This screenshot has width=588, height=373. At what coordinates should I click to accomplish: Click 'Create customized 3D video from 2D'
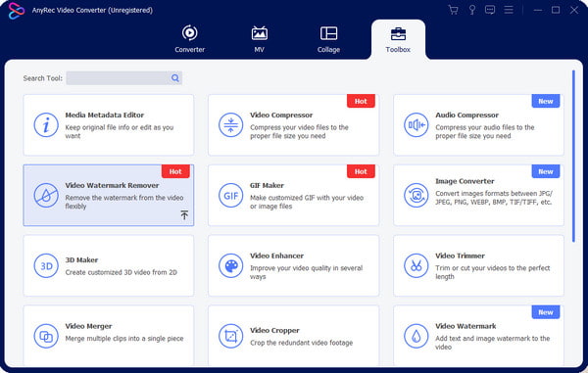[x=122, y=272]
